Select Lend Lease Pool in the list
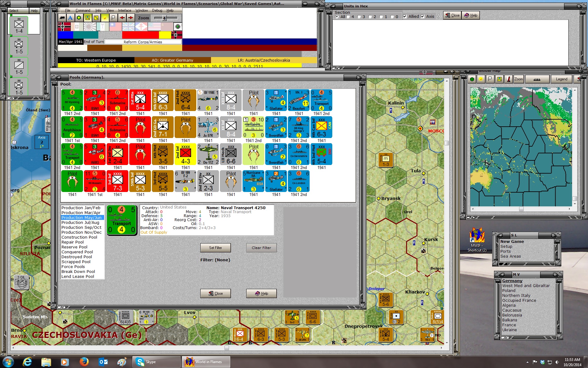Screen dimensions: 588x368 78,277
